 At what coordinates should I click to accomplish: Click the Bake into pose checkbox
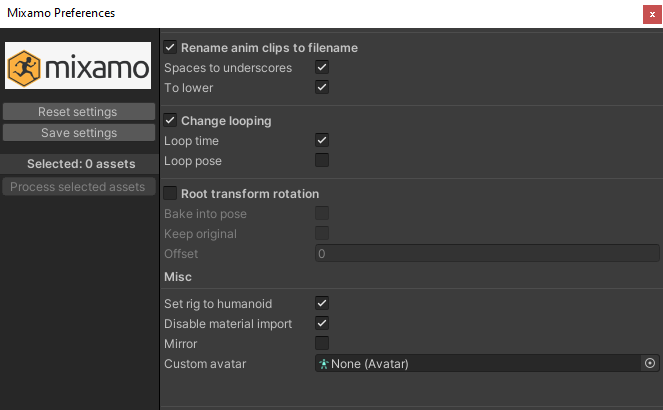click(322, 213)
